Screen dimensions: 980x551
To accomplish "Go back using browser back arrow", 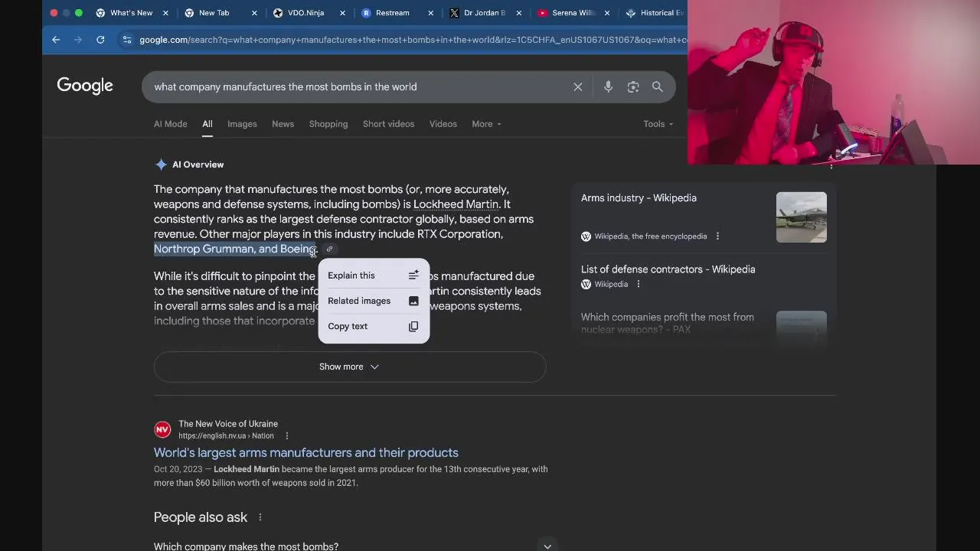I will point(56,40).
